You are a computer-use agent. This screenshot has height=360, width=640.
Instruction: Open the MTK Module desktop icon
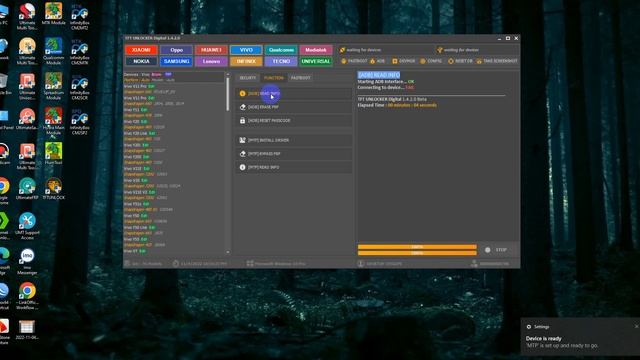(x=53, y=14)
